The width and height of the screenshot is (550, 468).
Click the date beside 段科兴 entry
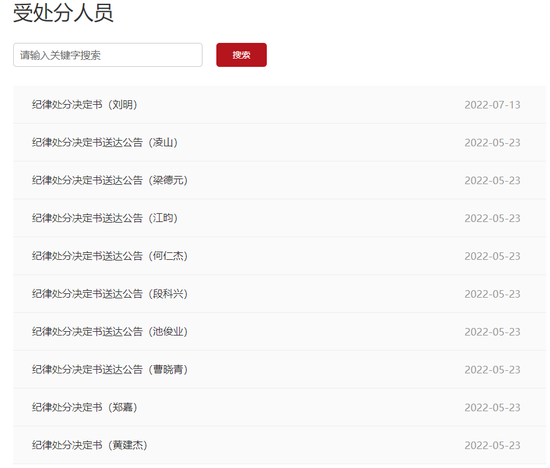[492, 294]
